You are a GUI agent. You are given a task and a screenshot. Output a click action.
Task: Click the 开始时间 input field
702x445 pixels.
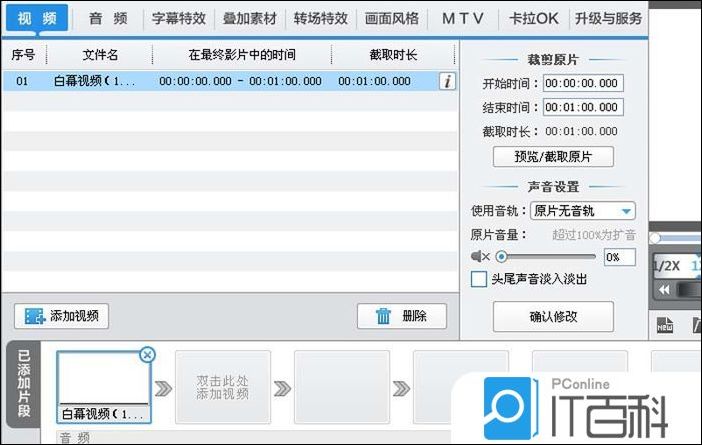click(x=583, y=83)
